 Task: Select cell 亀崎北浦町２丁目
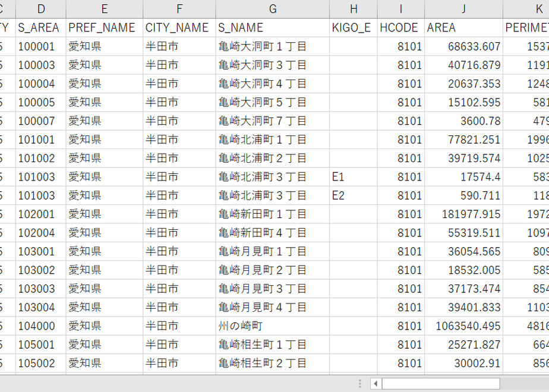click(272, 158)
